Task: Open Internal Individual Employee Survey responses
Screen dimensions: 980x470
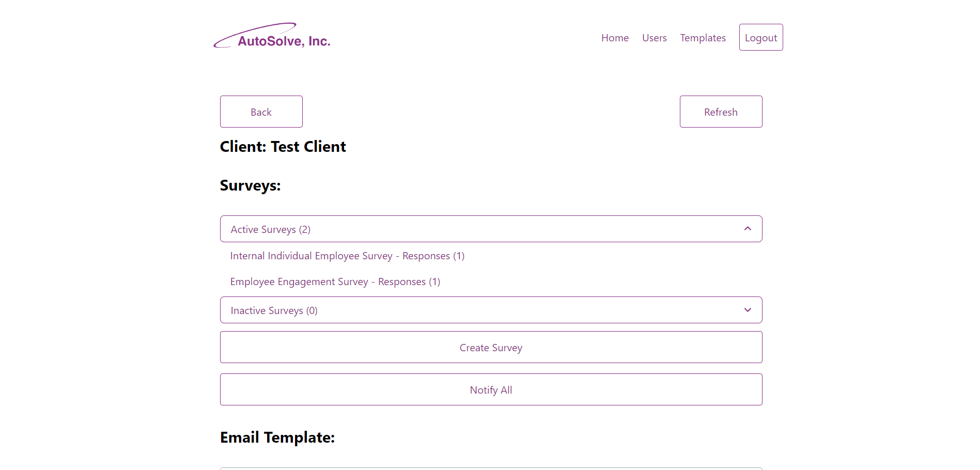Action: tap(347, 256)
